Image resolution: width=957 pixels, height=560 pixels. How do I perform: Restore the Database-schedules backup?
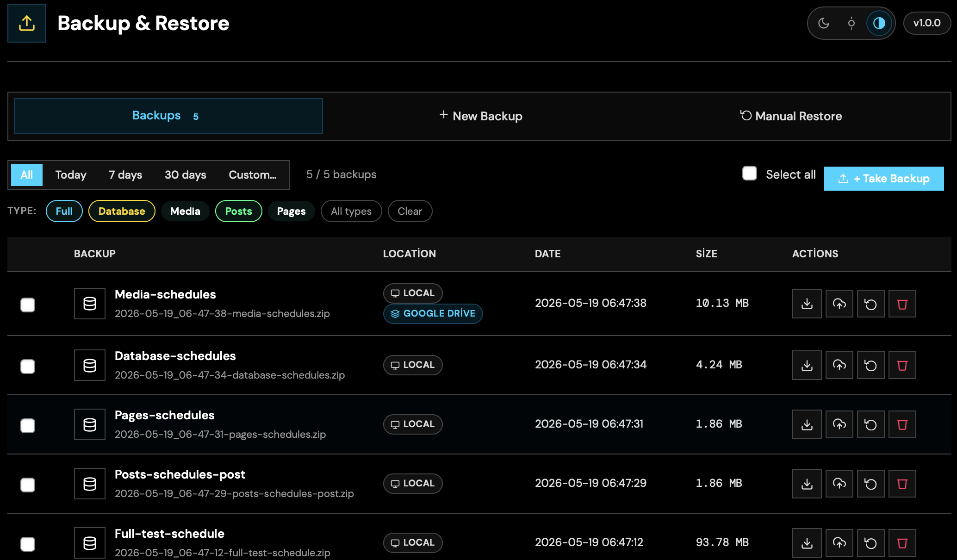(871, 365)
